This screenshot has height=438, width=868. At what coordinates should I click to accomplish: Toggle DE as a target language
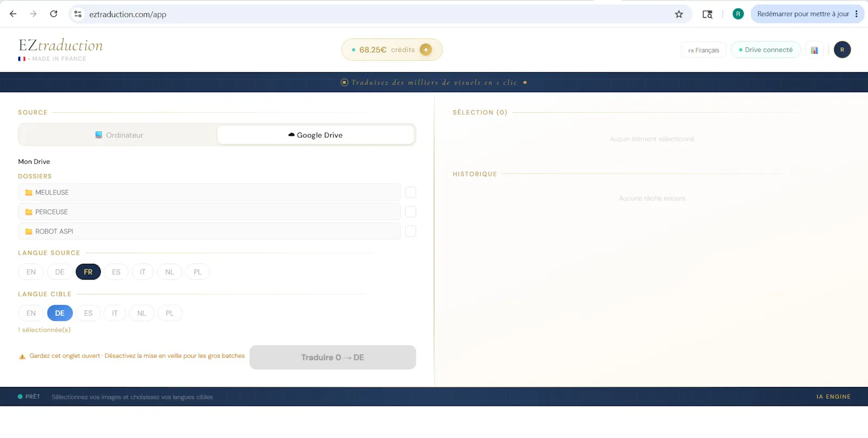60,313
